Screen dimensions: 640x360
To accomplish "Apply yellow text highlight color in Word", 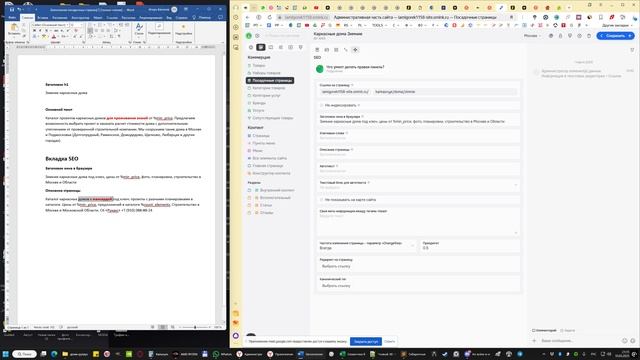I will point(44,37).
